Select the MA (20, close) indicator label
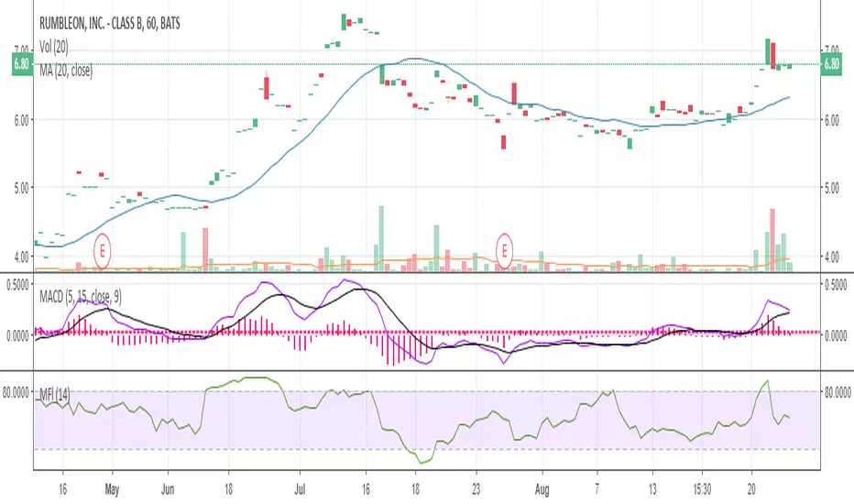The image size is (854, 504). (66, 71)
